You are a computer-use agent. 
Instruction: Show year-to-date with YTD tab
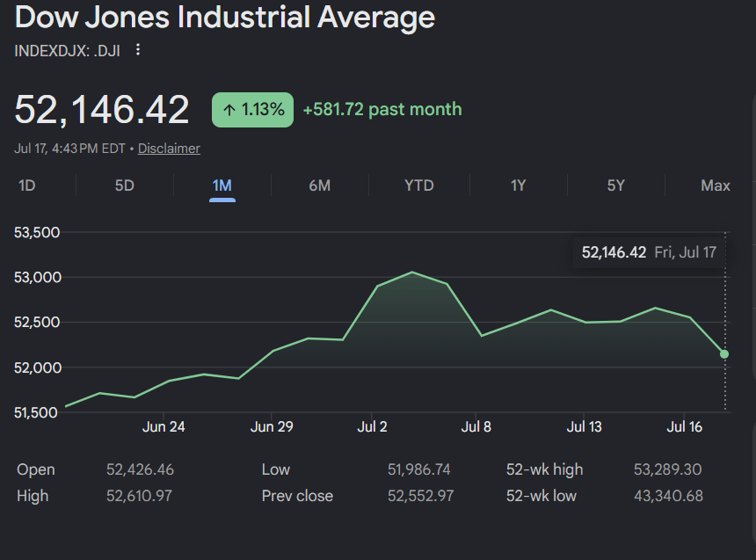click(x=419, y=185)
